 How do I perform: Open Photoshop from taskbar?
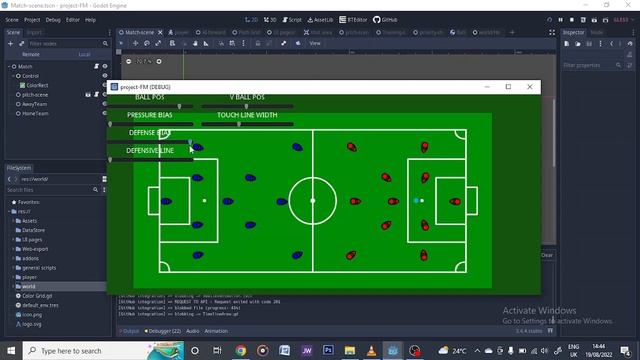[328, 351]
